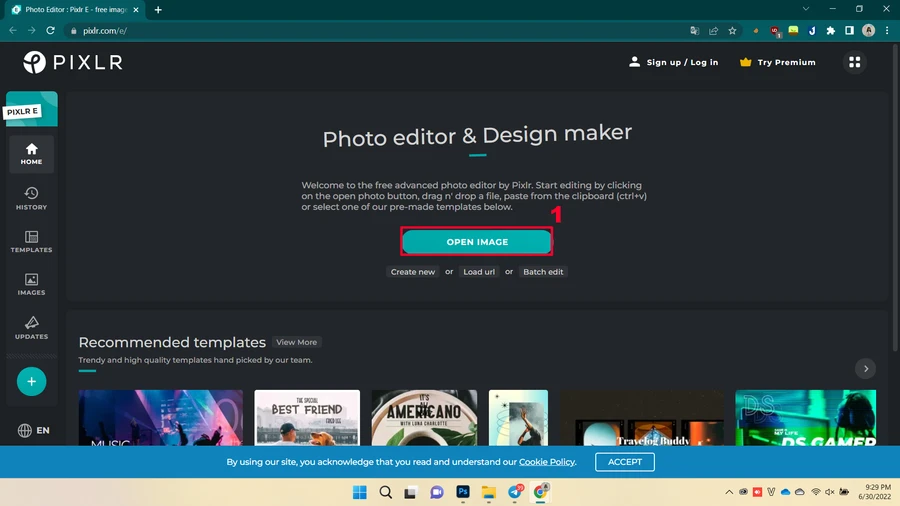This screenshot has width=900, height=506.
Task: Open Images in the sidebar
Action: [x=32, y=285]
